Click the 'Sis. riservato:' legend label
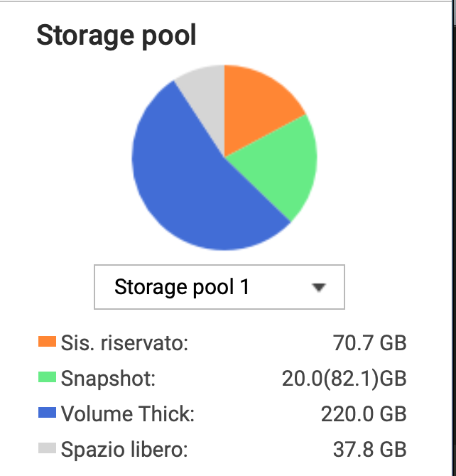Screen dimensions: 456x476 tap(124, 343)
